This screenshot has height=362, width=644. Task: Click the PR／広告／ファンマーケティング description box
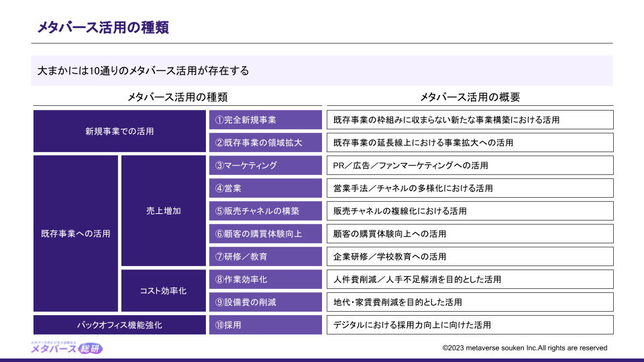[470, 166]
